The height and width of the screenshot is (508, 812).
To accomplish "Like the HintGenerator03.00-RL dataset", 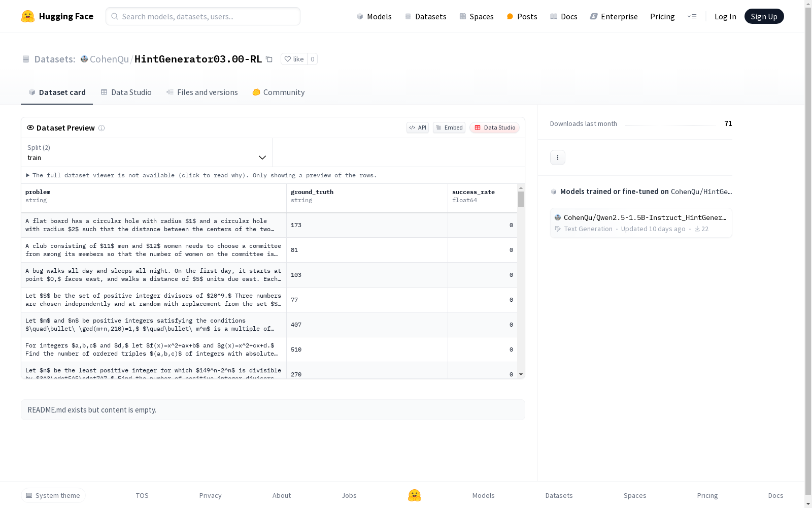I will [x=294, y=59].
